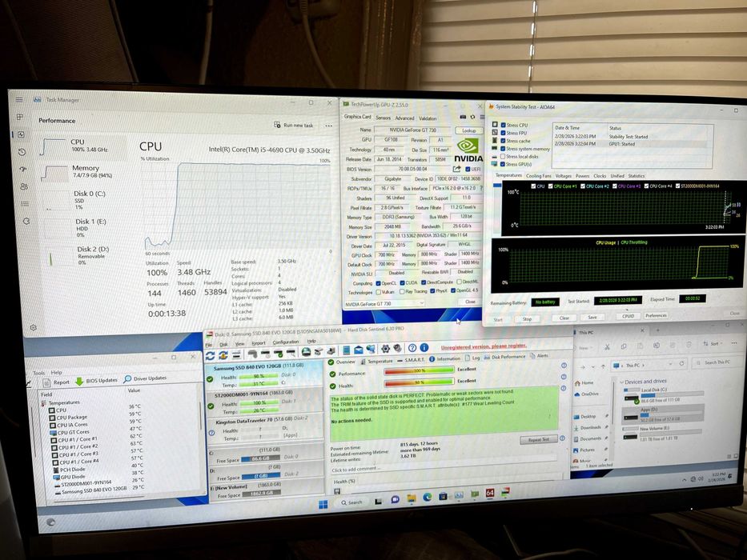Open Microsoft Edge from taskbar
This screenshot has width=747, height=560.
428,497
